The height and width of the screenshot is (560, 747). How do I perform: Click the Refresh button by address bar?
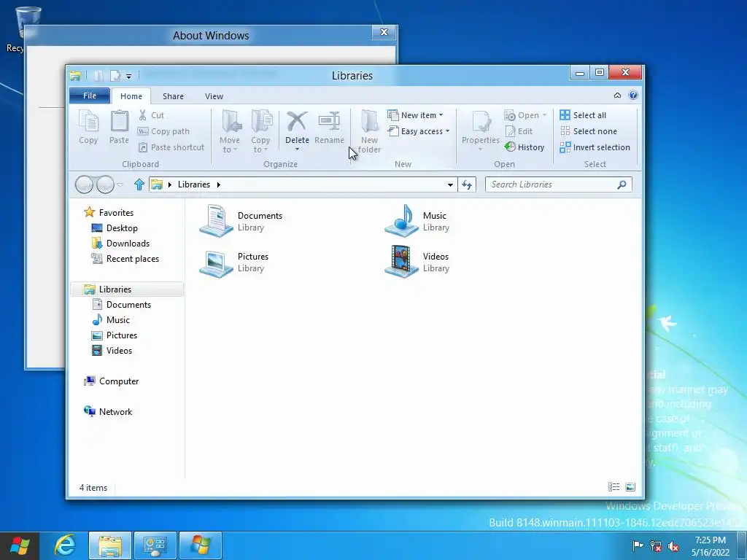(x=467, y=184)
